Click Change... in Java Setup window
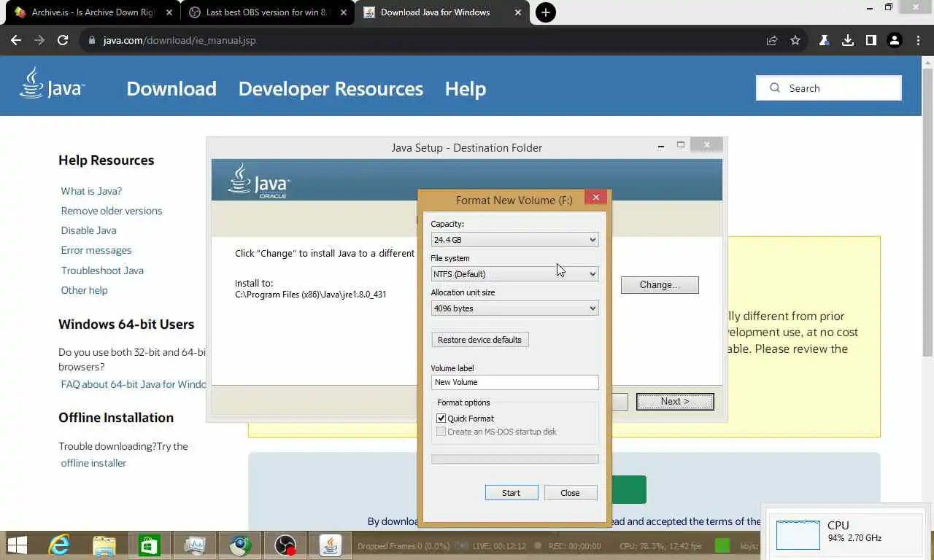Viewport: 934px width, 560px height. click(660, 285)
